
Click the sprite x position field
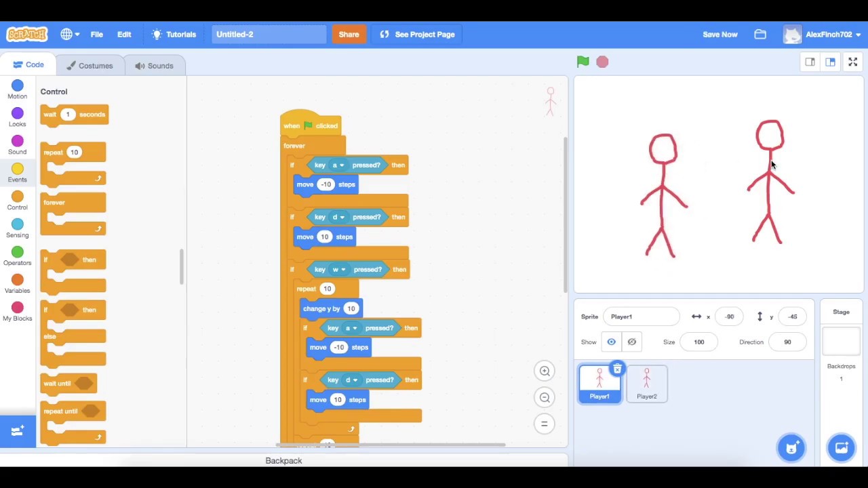pyautogui.click(x=730, y=317)
